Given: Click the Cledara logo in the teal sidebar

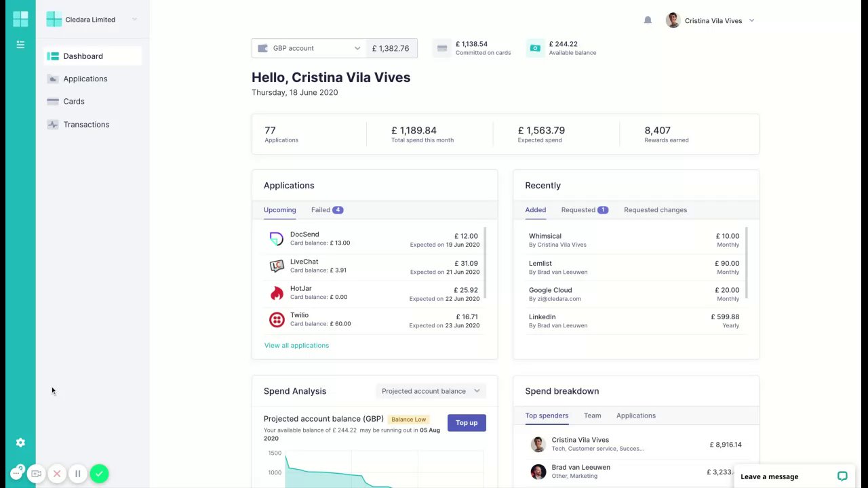Looking at the screenshot, I should [20, 19].
